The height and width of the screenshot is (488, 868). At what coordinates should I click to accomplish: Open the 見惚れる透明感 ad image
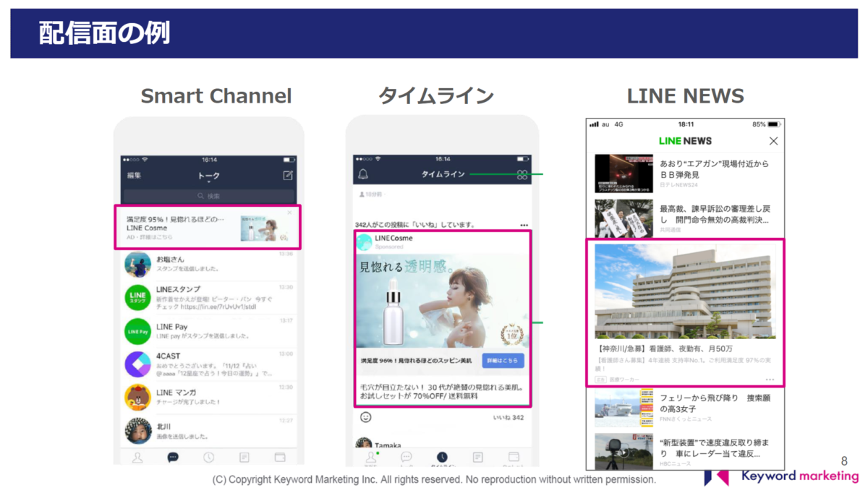442,300
